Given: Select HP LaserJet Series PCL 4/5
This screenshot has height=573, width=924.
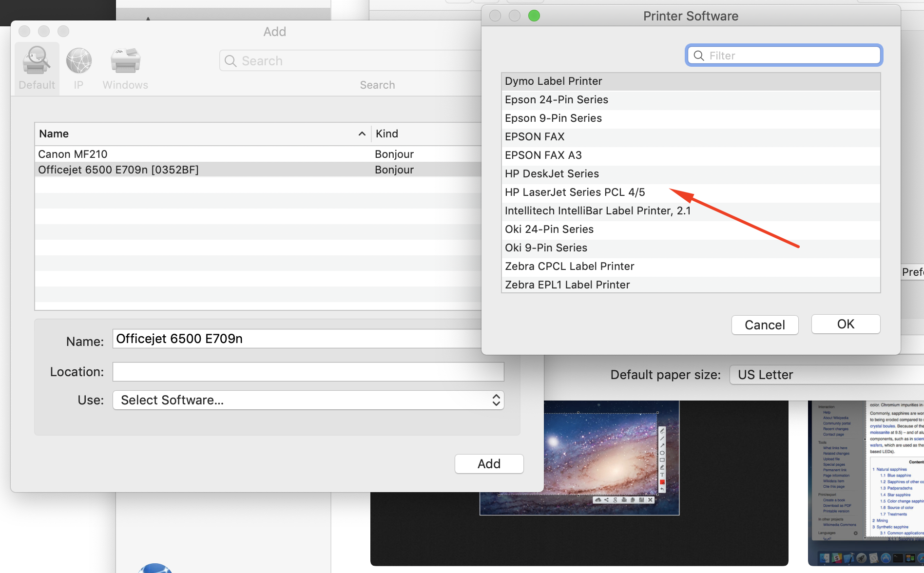Looking at the screenshot, I should (691, 192).
